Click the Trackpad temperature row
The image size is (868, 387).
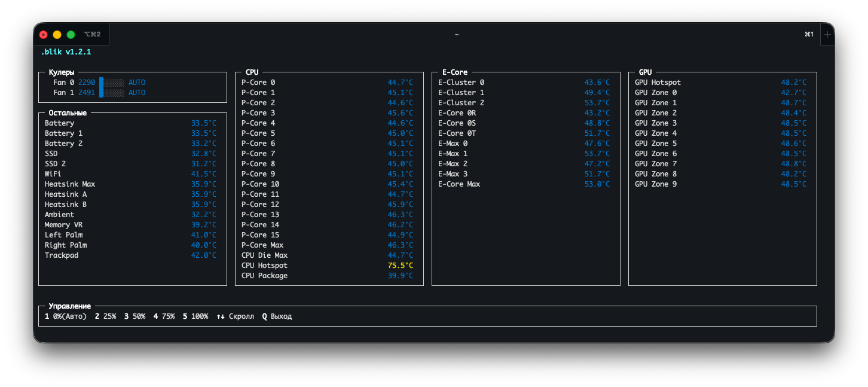click(x=132, y=255)
